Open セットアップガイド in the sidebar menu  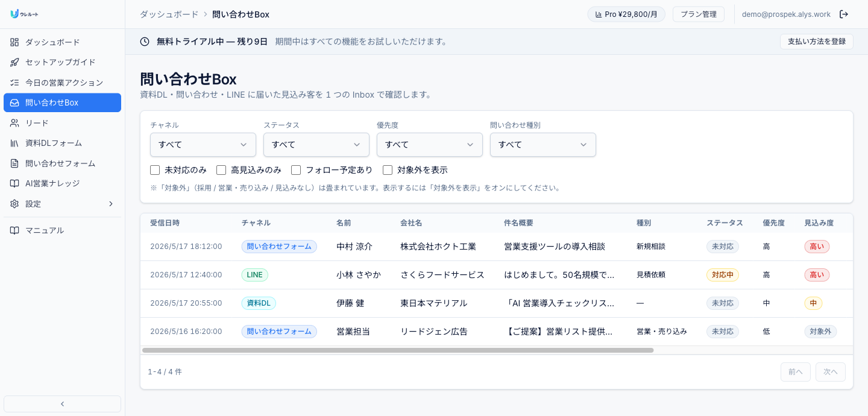click(62, 62)
